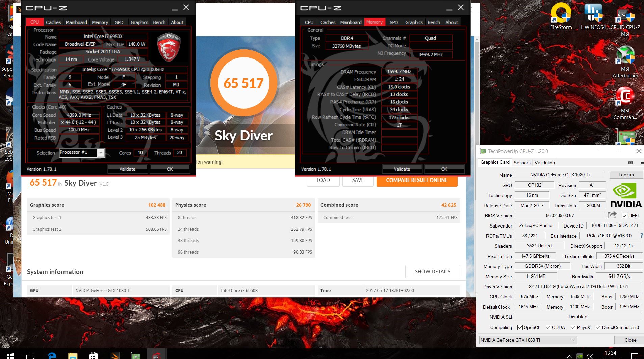This screenshot has height=359, width=644.
Task: Click Validate in the left CPU-Z window
Action: tap(127, 169)
